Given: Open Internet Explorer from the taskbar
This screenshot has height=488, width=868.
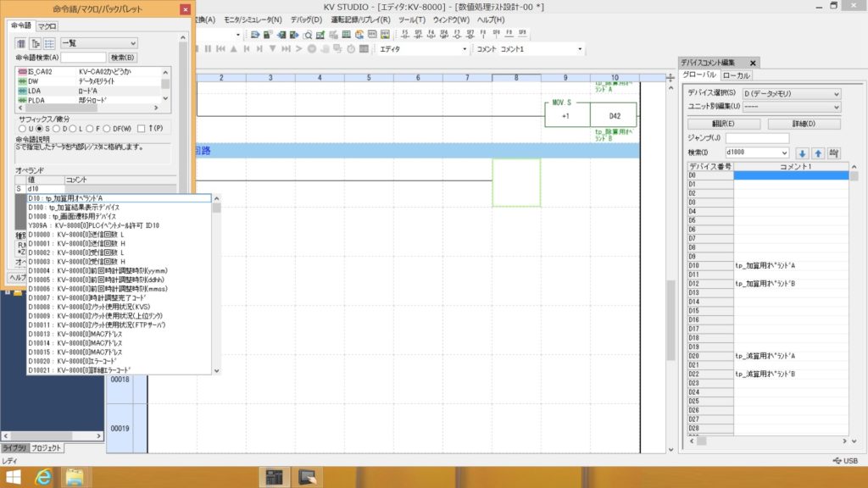Looking at the screenshot, I should pos(42,477).
